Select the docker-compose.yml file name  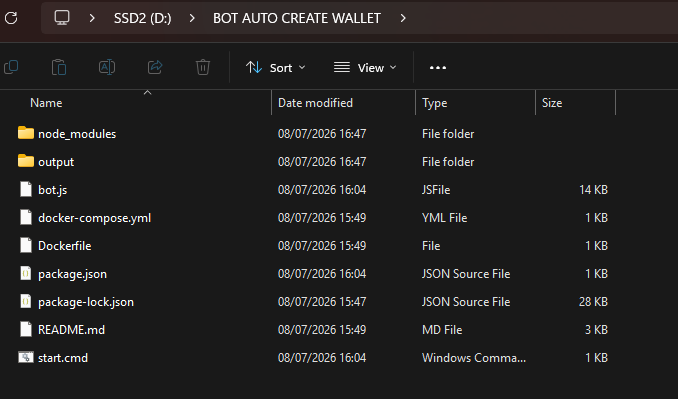point(94,218)
